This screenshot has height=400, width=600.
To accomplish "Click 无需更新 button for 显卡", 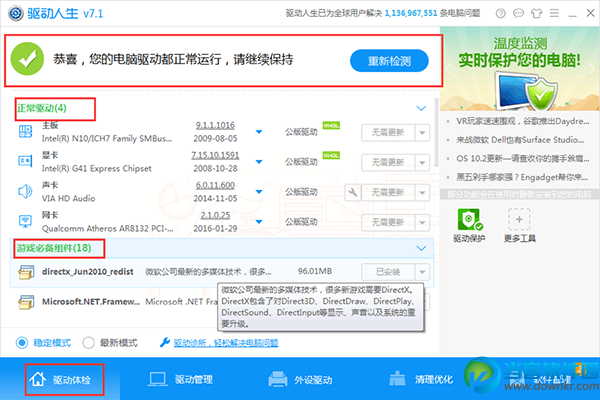I will (x=388, y=163).
